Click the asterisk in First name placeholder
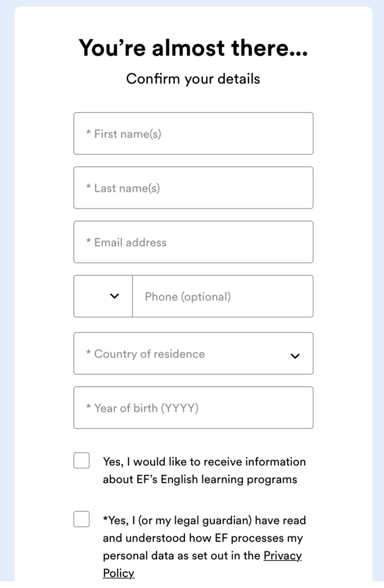 89,134
